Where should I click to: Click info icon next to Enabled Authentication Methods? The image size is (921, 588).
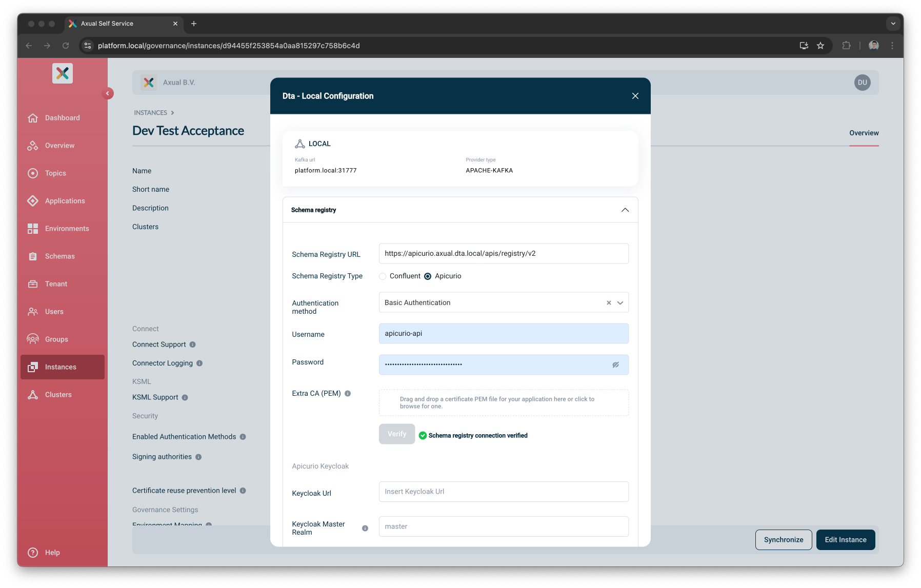tap(243, 437)
